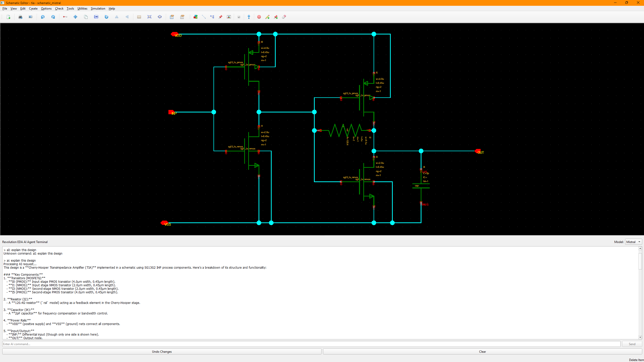The width and height of the screenshot is (644, 362).
Task: Click the print schematic icon
Action: click(x=20, y=17)
